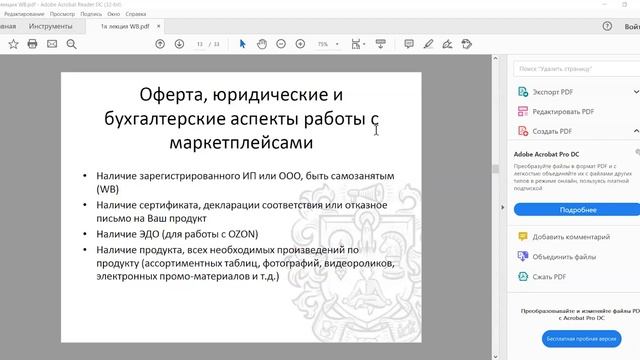Toggle read mode scrolling icon

pos(380,44)
